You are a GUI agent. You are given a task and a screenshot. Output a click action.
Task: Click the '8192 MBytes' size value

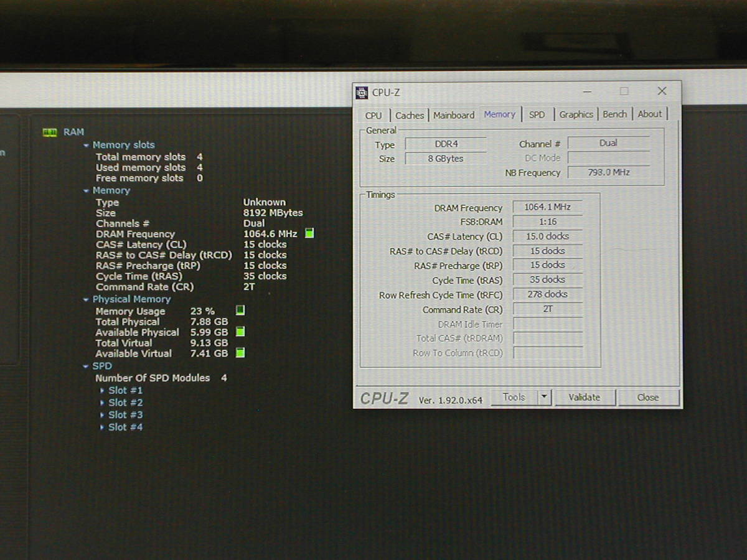(273, 213)
